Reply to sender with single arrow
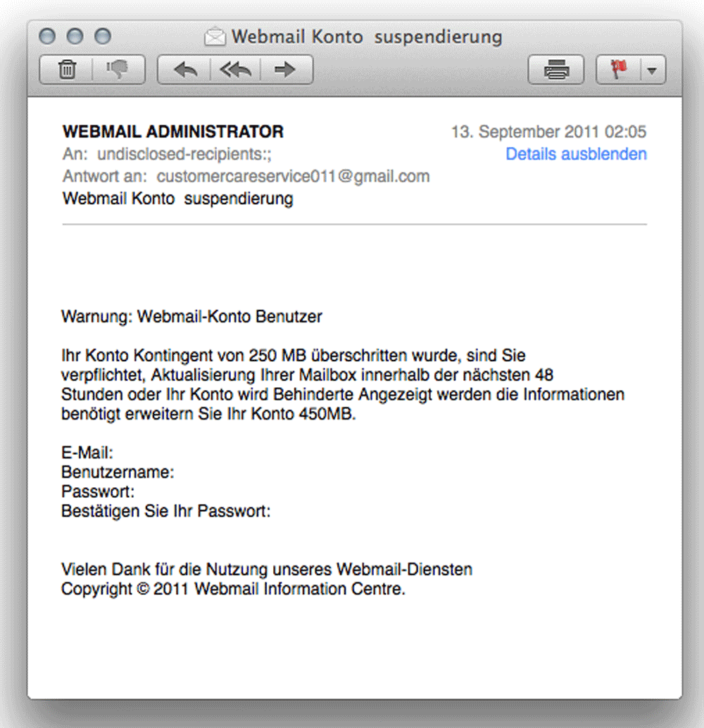Image resolution: width=704 pixels, height=728 pixels. pyautogui.click(x=185, y=70)
